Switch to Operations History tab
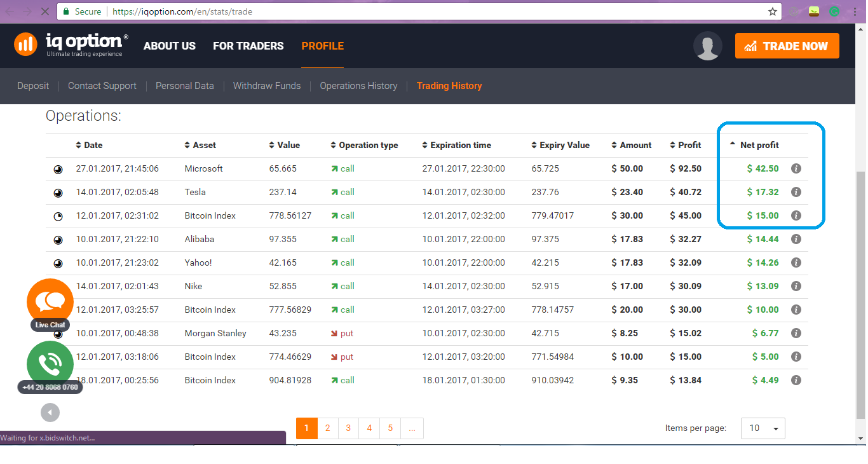 click(x=358, y=86)
